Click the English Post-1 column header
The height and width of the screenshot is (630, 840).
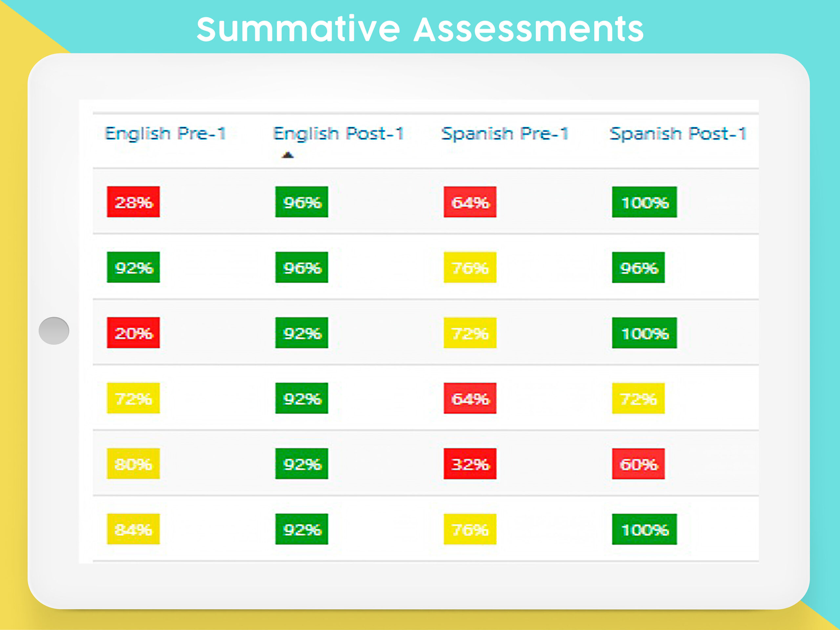[x=338, y=134]
